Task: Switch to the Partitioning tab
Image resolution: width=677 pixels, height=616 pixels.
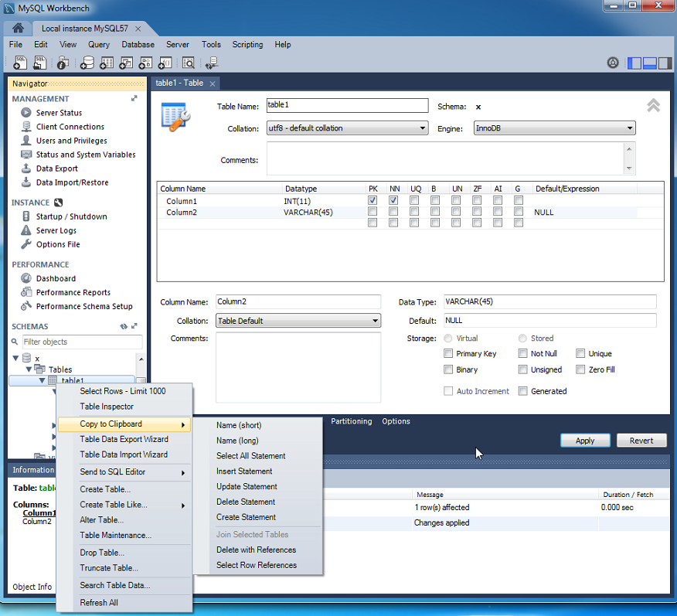Action: pos(351,421)
